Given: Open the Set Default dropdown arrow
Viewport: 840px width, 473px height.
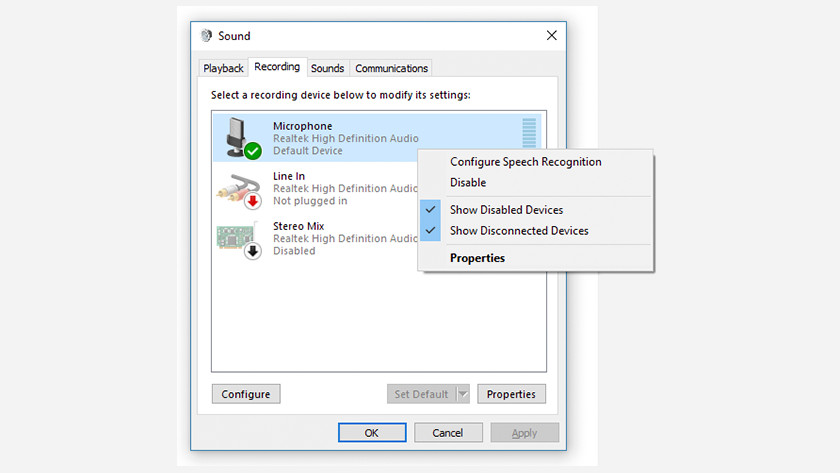Looking at the screenshot, I should (463, 394).
